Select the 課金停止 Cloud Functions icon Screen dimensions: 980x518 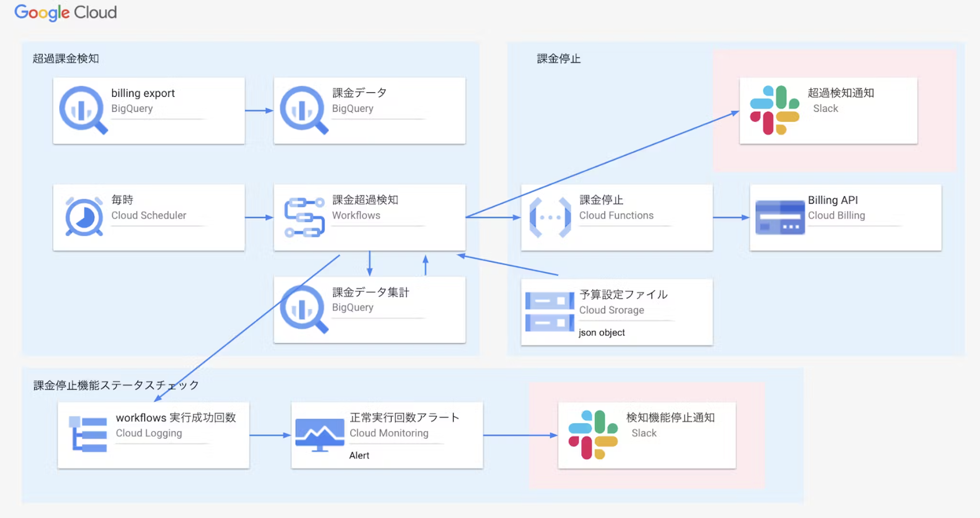coord(550,217)
